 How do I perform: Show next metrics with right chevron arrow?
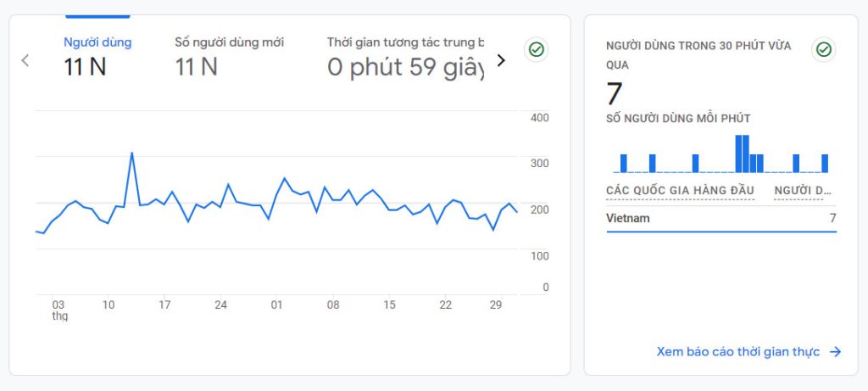(501, 60)
